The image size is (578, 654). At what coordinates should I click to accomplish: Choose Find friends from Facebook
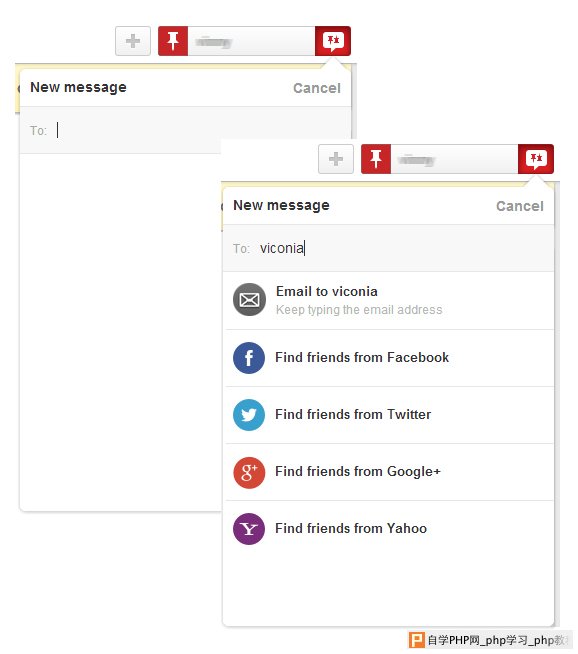point(388,358)
